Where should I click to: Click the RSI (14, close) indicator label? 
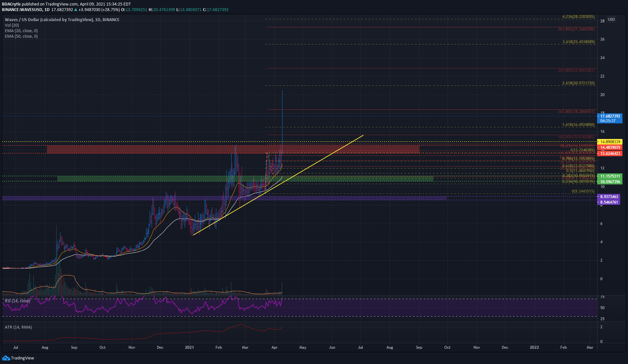[x=18, y=301]
